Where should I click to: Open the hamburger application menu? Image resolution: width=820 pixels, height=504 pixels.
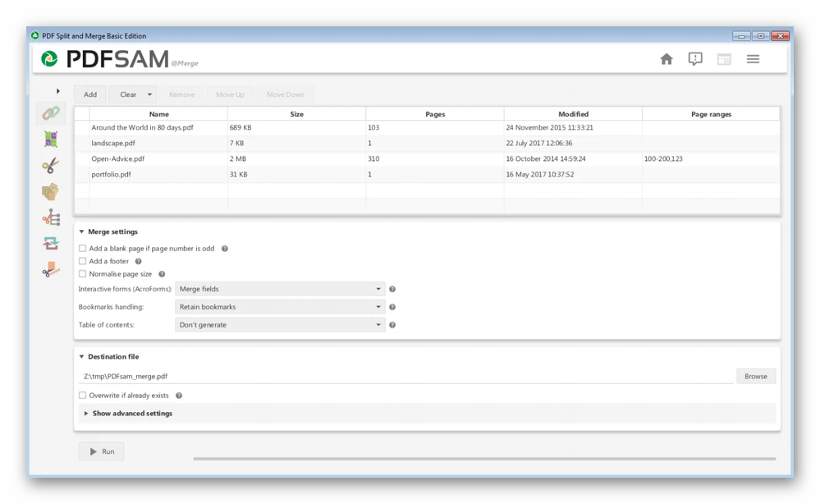point(753,59)
